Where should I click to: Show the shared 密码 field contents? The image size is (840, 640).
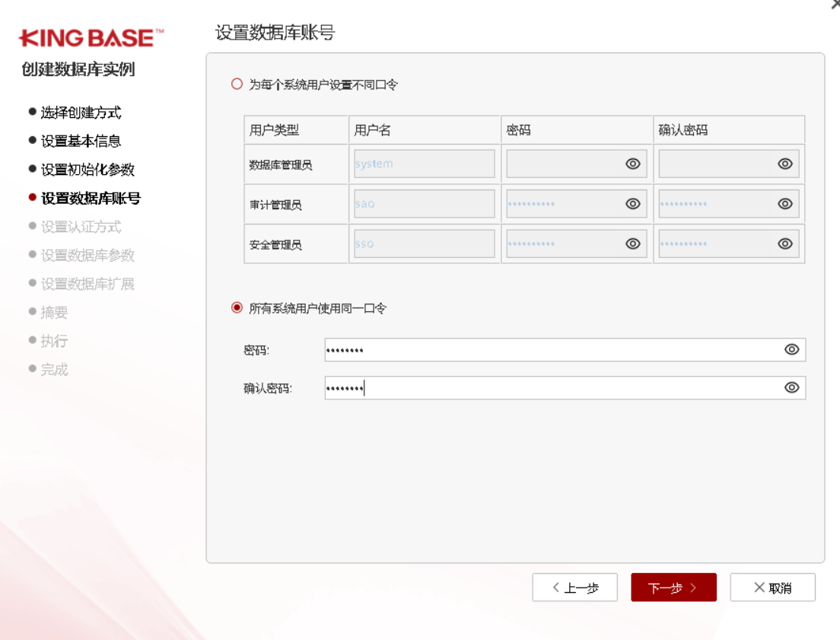pos(791,349)
